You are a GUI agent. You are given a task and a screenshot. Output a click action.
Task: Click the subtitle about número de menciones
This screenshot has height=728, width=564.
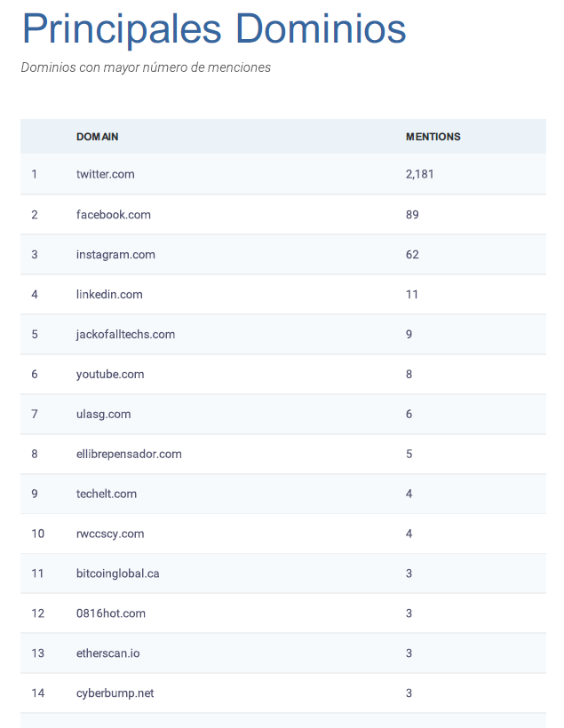[x=146, y=67]
